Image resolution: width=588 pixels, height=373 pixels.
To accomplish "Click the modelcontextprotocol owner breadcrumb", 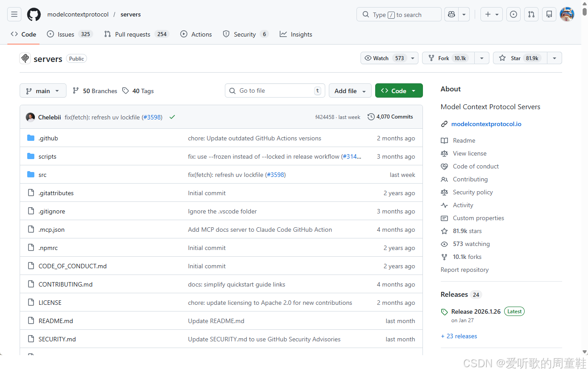I will point(78,14).
